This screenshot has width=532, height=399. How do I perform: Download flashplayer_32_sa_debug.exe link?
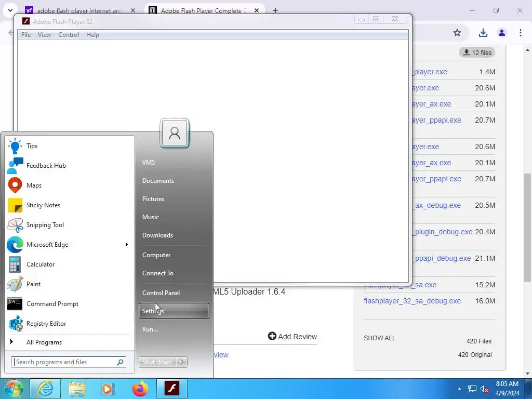[412, 301]
